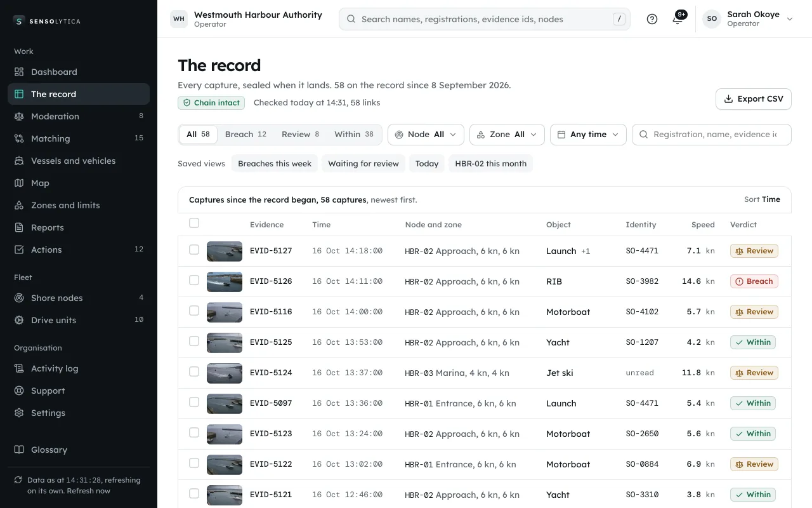Image resolution: width=812 pixels, height=508 pixels.
Task: Click the Support lifebuoy icon
Action: click(x=19, y=391)
